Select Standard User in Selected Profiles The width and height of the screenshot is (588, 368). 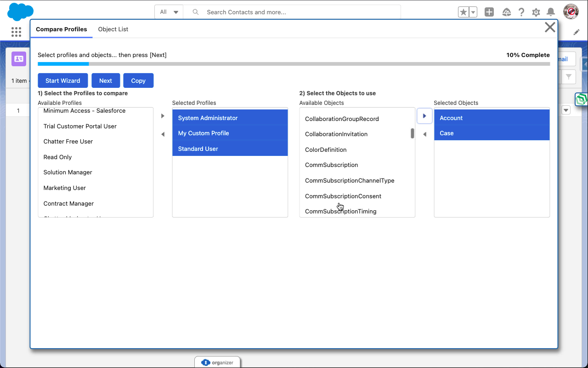click(x=230, y=149)
